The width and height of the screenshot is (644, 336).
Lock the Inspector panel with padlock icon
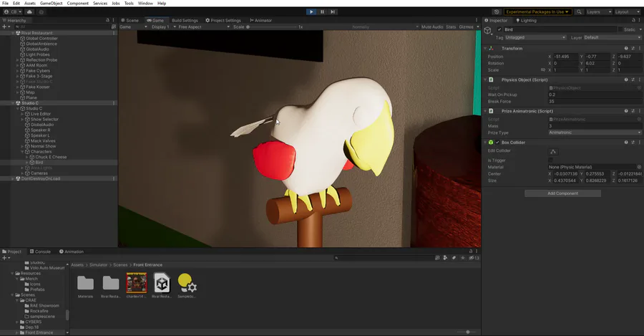tap(633, 20)
